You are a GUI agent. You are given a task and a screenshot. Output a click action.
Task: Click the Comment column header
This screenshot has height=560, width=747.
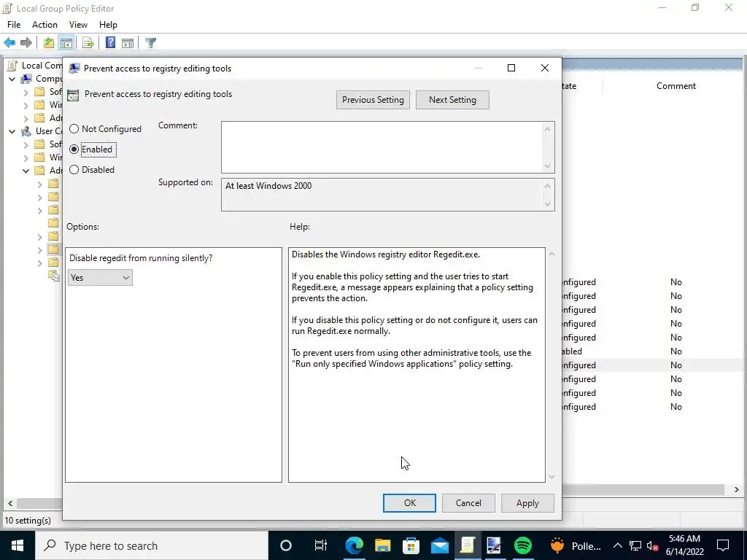click(x=676, y=86)
